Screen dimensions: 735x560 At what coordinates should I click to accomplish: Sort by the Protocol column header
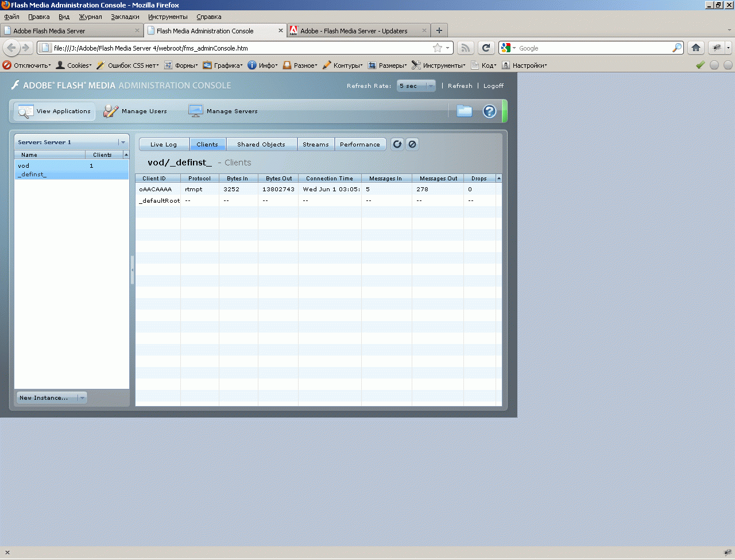200,178
